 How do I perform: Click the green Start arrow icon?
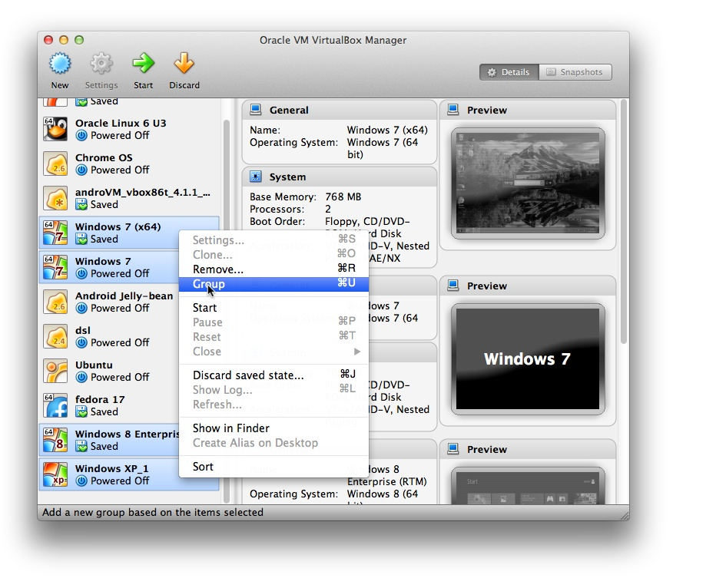click(x=143, y=64)
